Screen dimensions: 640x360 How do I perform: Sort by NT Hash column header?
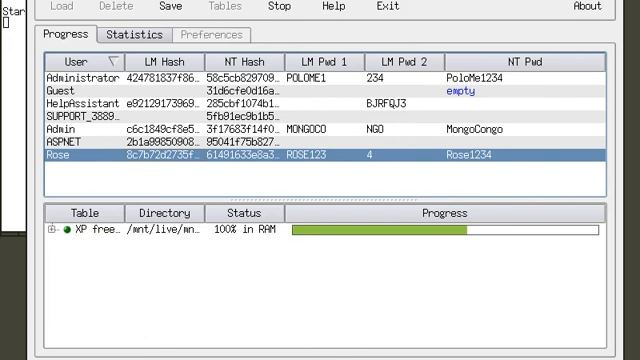(244, 62)
